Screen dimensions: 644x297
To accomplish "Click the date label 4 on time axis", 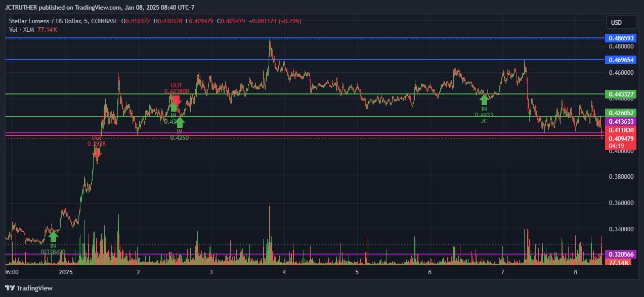I will (x=284, y=272).
